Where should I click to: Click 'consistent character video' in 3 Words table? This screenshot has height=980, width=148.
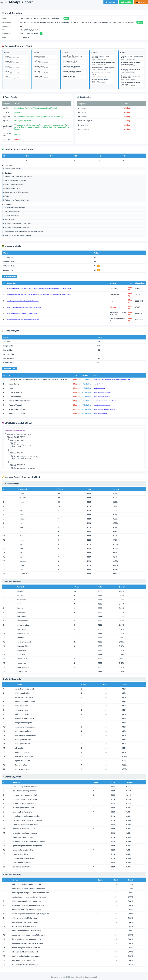tap(25, 689)
